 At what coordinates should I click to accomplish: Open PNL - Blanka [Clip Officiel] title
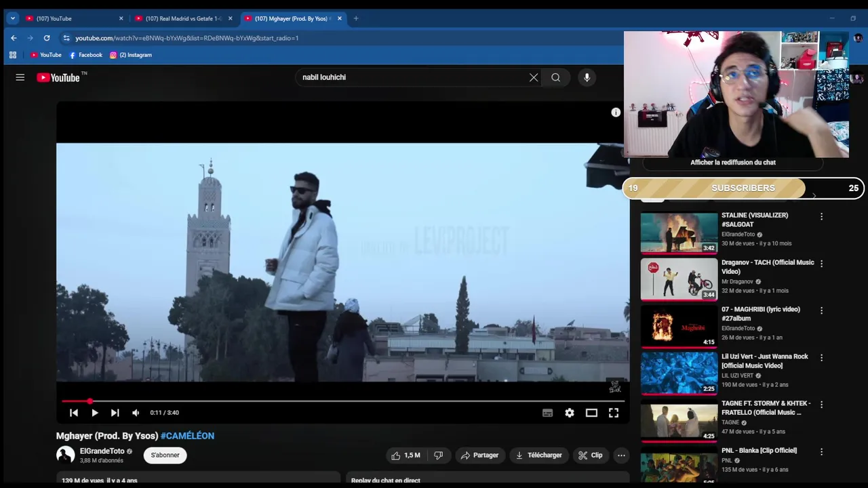coord(759,451)
